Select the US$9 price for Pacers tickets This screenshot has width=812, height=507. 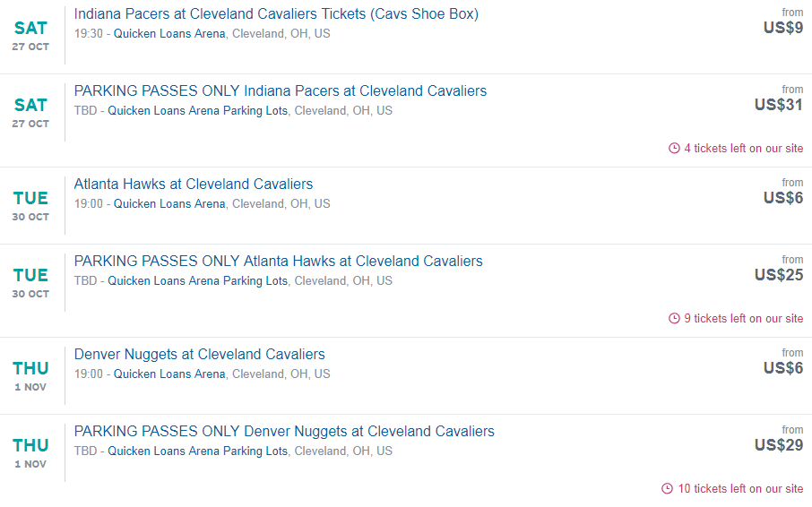pos(782,28)
